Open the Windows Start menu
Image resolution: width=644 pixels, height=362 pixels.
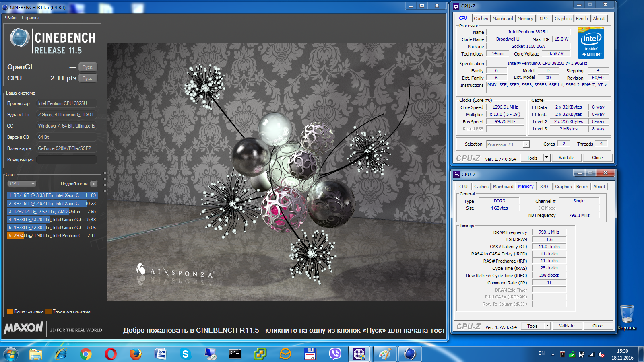[x=10, y=354]
